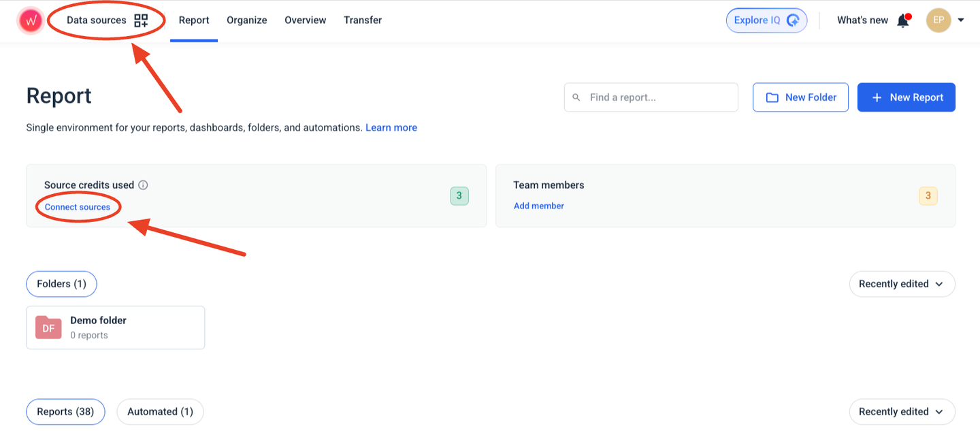Click the folder icon in New Folder button
Viewport: 980px width, 431px height.
772,97
